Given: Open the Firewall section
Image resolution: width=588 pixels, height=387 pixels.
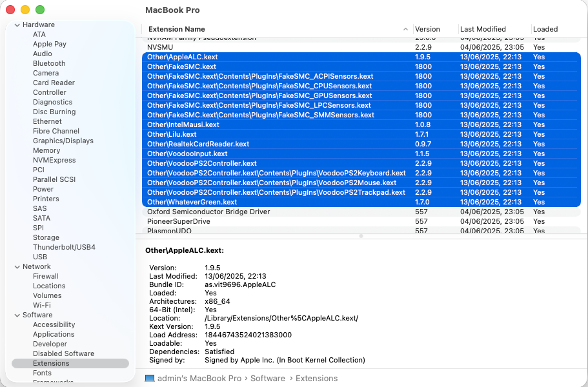Looking at the screenshot, I should (46, 277).
